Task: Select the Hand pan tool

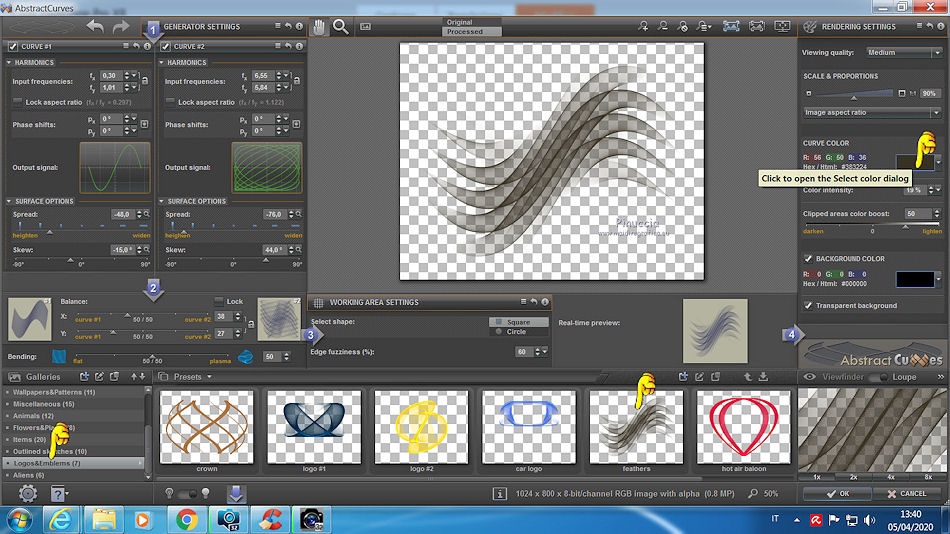Action: coord(319,27)
